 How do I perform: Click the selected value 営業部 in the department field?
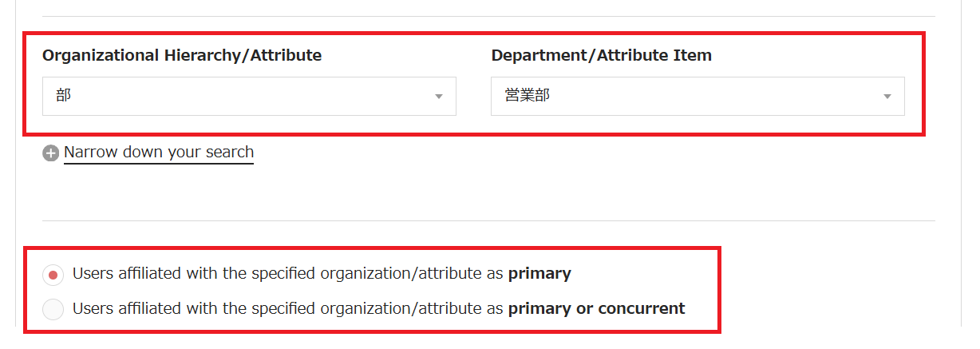point(528,96)
